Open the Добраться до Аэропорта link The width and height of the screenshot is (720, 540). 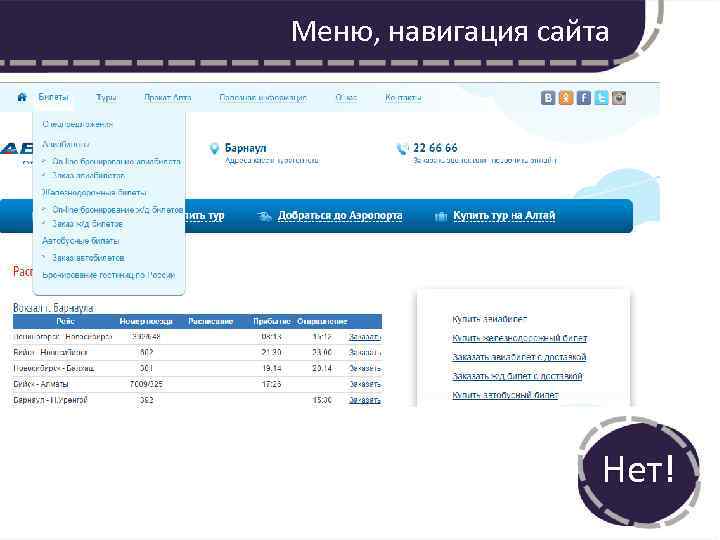click(x=340, y=216)
